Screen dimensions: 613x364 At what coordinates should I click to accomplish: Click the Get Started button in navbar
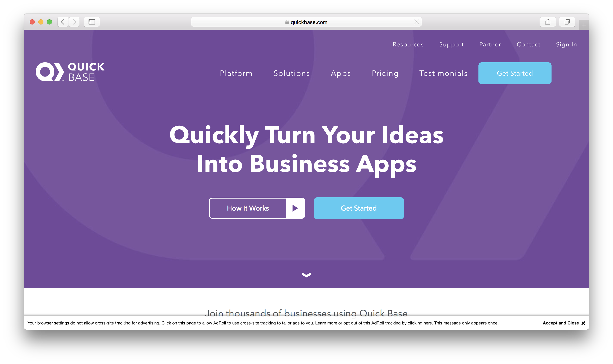coord(515,73)
